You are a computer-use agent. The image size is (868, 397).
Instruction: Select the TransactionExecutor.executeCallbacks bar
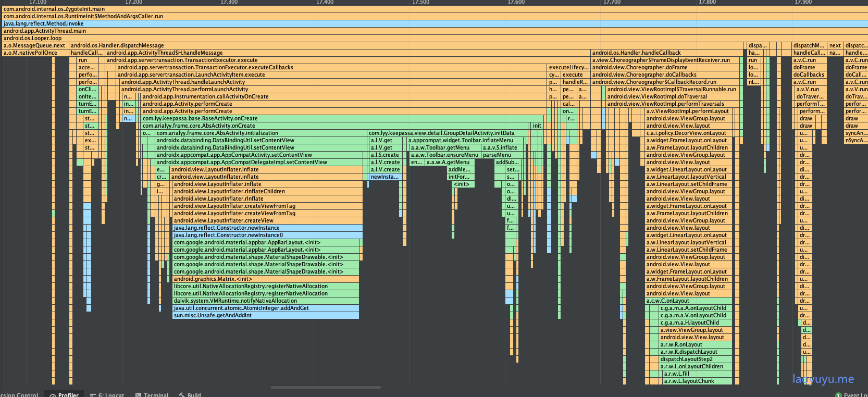(x=332, y=67)
